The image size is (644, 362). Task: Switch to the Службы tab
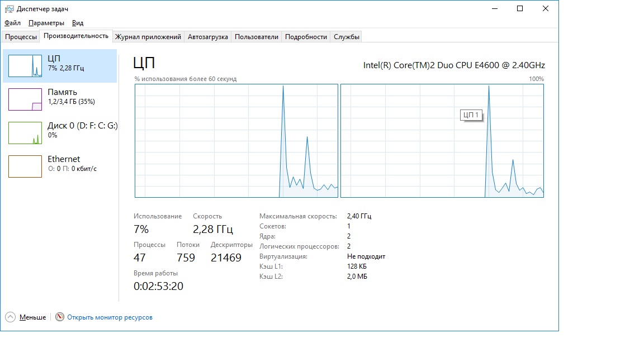click(x=347, y=37)
